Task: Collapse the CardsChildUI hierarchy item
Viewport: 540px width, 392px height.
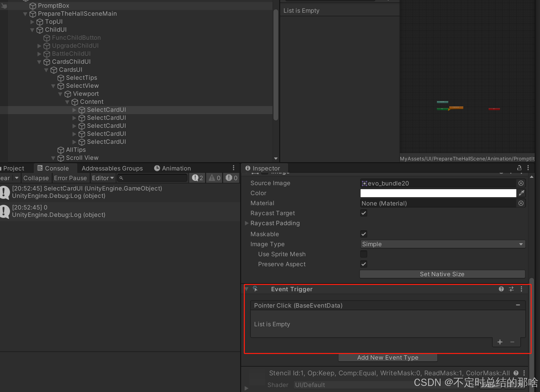Action: tap(39, 62)
